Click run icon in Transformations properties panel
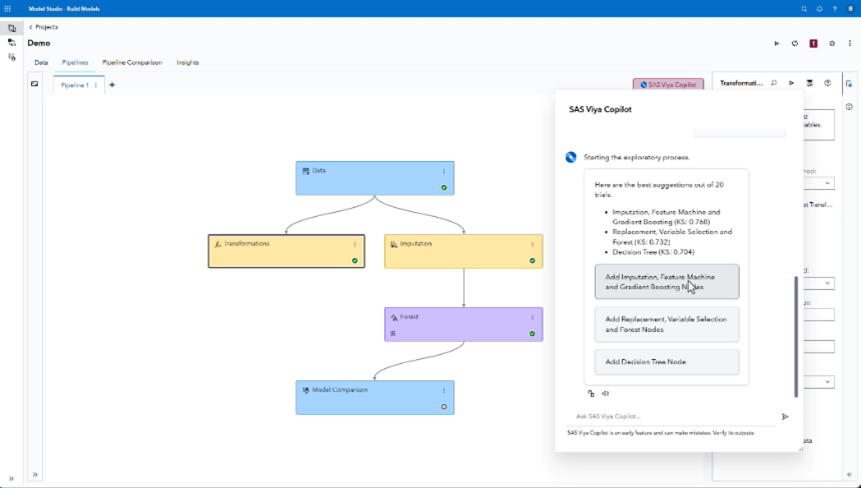The height and width of the screenshot is (488, 861). (x=791, y=83)
